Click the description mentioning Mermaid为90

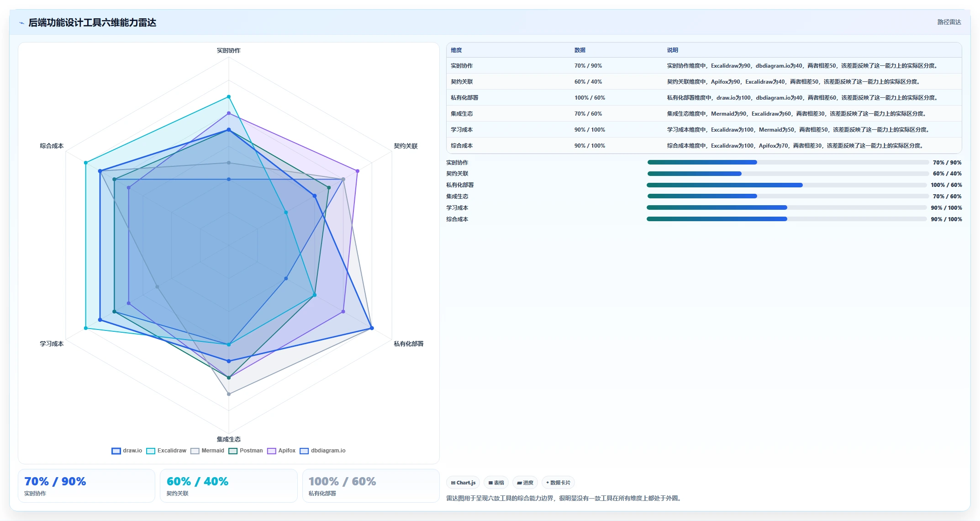pos(796,114)
